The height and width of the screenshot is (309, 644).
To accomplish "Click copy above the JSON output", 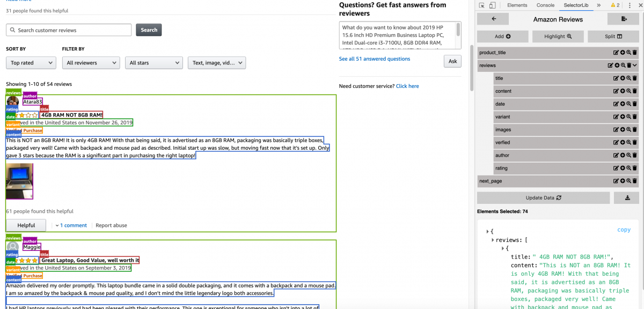I will [624, 230].
